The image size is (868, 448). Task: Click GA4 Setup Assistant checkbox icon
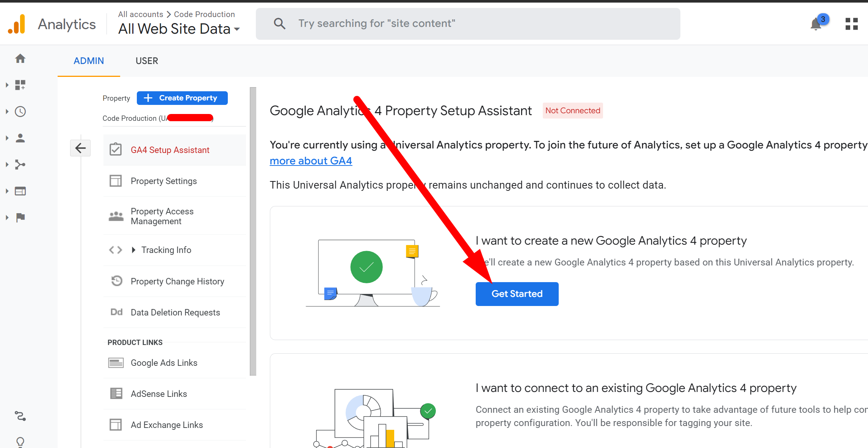pos(116,150)
